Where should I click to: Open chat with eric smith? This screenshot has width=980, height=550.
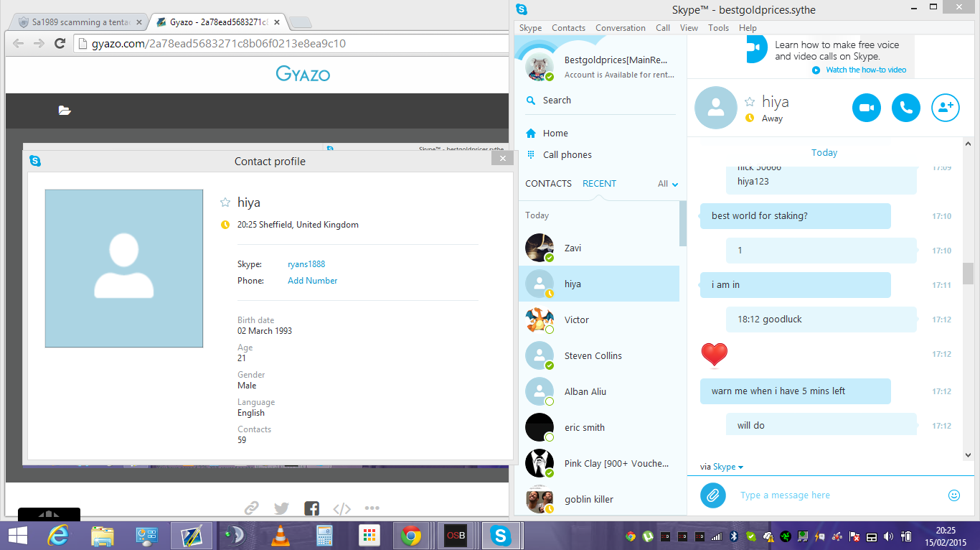598,427
